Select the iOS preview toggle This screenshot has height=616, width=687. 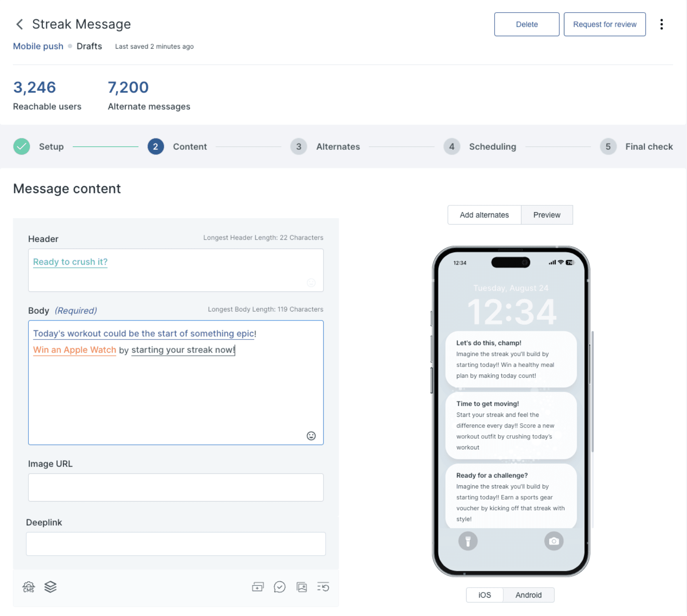pyautogui.click(x=485, y=595)
